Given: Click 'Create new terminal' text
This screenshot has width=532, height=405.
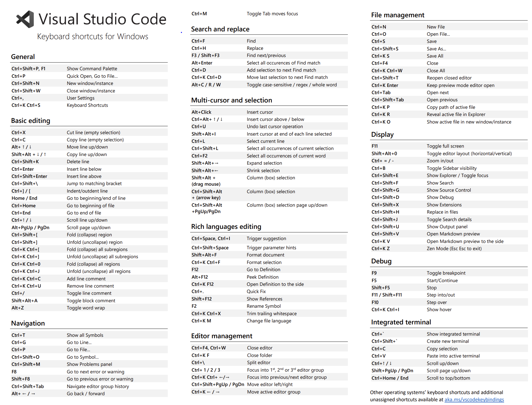Looking at the screenshot, I should pos(448,341).
